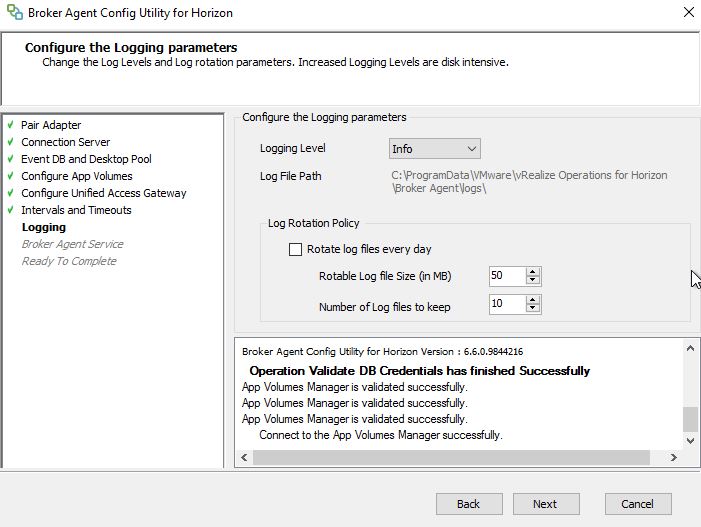Screen dimensions: 701x527
Task: Enable 'Rotate log files every day' checkbox
Action: (295, 249)
